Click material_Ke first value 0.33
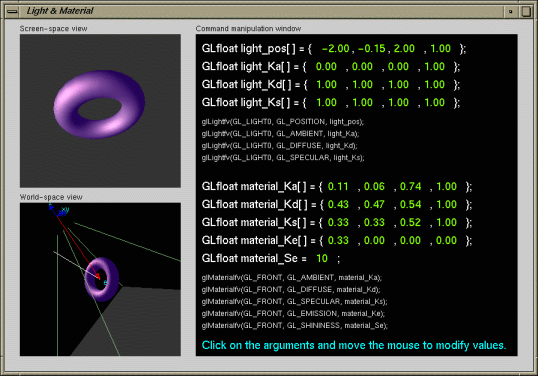 pos(338,240)
